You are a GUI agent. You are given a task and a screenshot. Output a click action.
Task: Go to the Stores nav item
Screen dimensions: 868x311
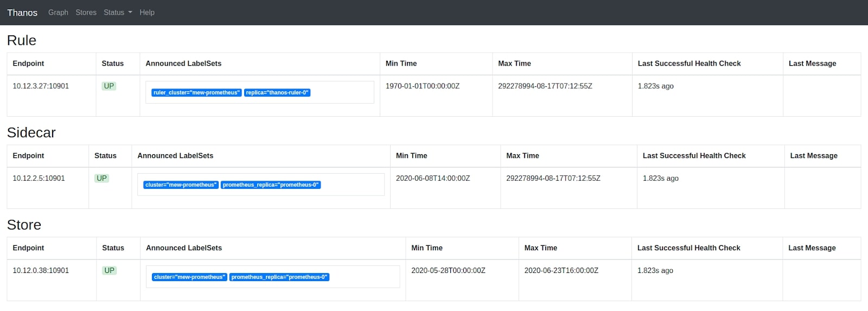(86, 12)
